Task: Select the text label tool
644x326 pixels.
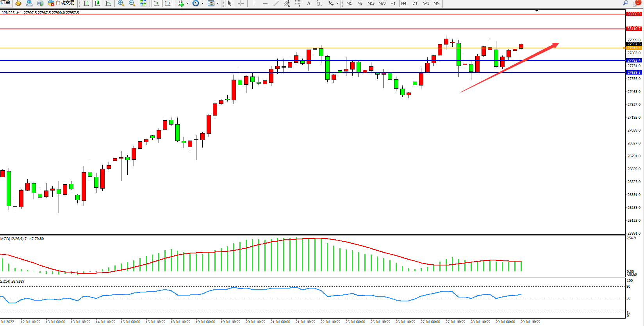Action: pos(309,4)
